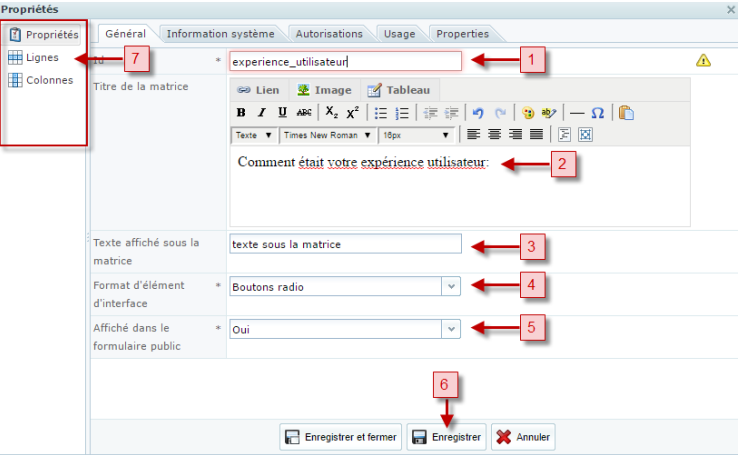The image size is (741, 455).
Task: Insert special character with Omega icon
Action: click(597, 112)
